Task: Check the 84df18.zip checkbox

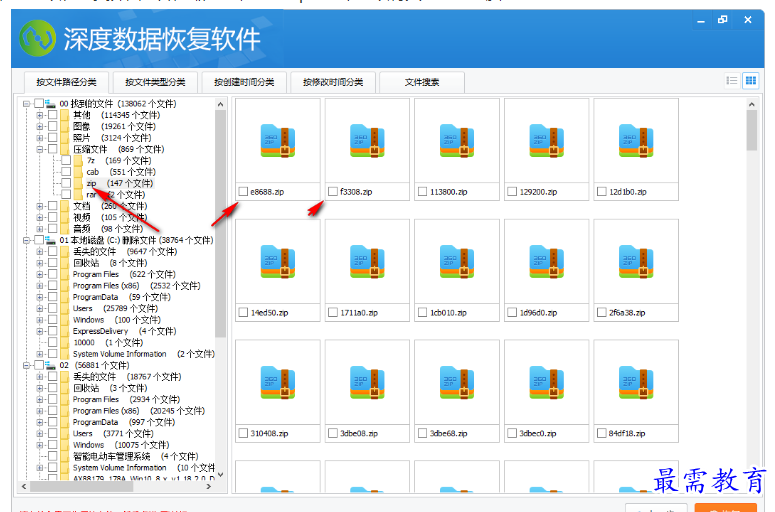Action: point(602,433)
